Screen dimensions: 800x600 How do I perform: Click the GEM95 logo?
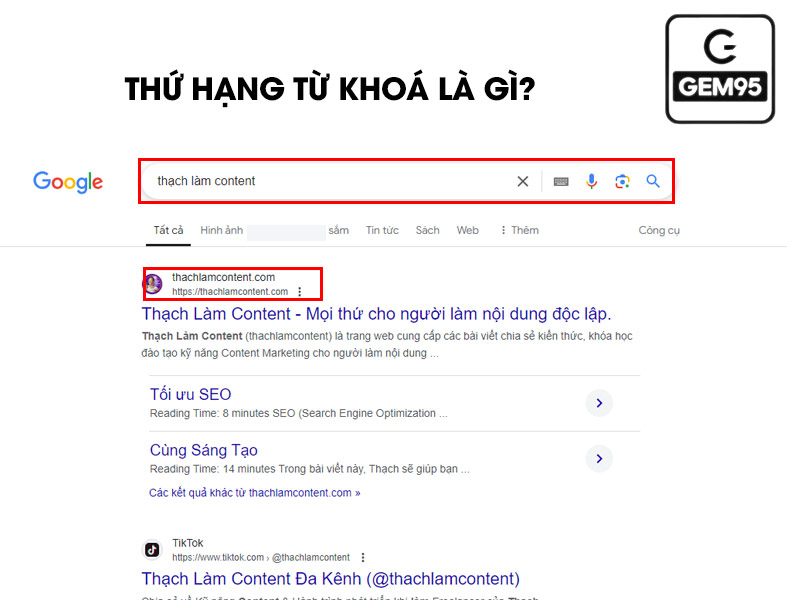(x=720, y=69)
